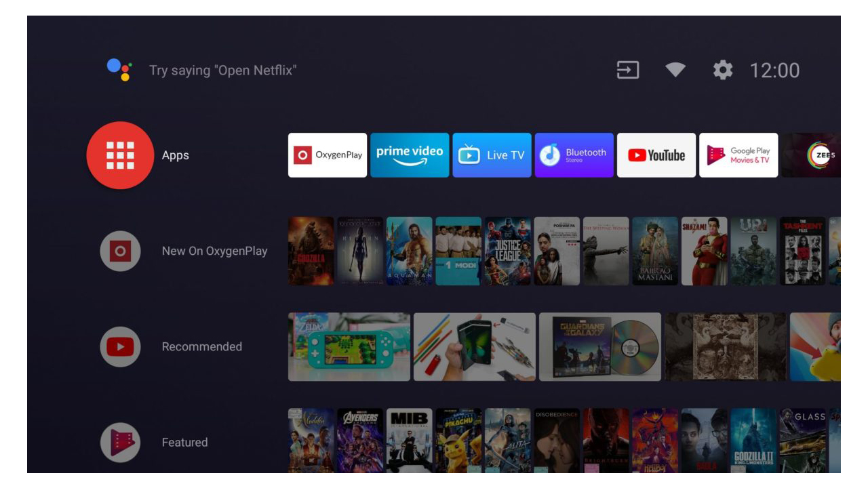Play the Guardians of the Galaxy disc video
Screen dimensions: 868x488
pyautogui.click(x=600, y=346)
